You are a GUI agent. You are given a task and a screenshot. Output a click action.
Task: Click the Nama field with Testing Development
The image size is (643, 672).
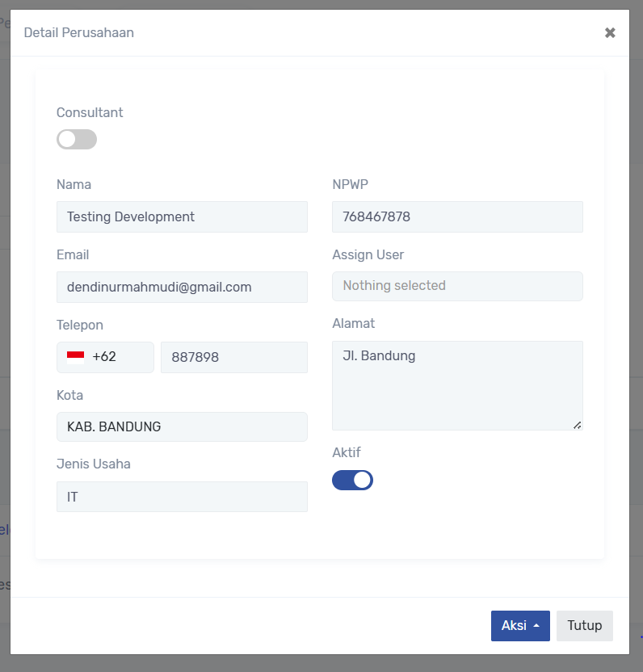coord(182,216)
